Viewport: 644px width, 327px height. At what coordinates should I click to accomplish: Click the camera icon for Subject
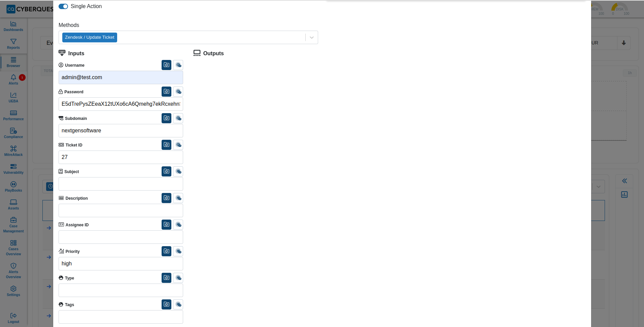166,171
